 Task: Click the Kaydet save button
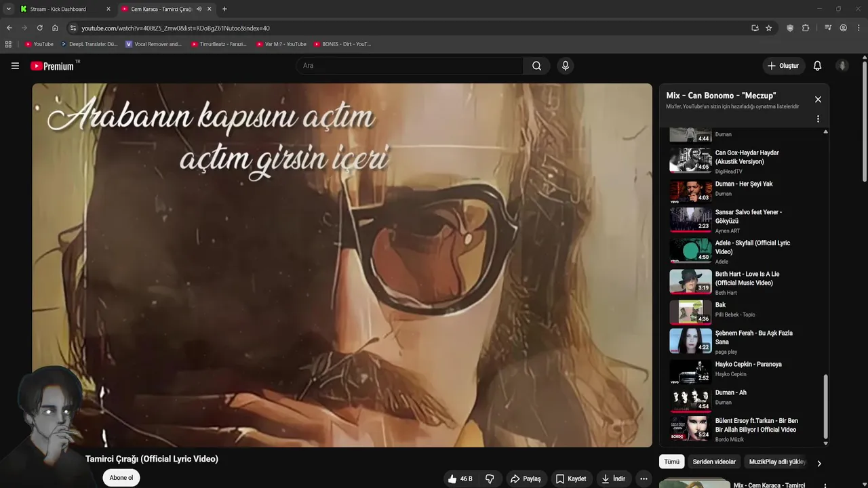(571, 479)
